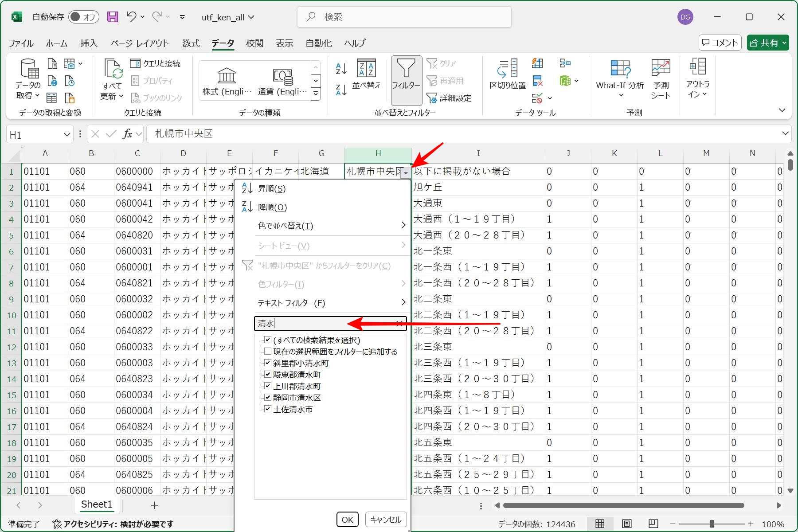Expand the formula bar
Viewport: 798px width, 532px height.
(785, 133)
